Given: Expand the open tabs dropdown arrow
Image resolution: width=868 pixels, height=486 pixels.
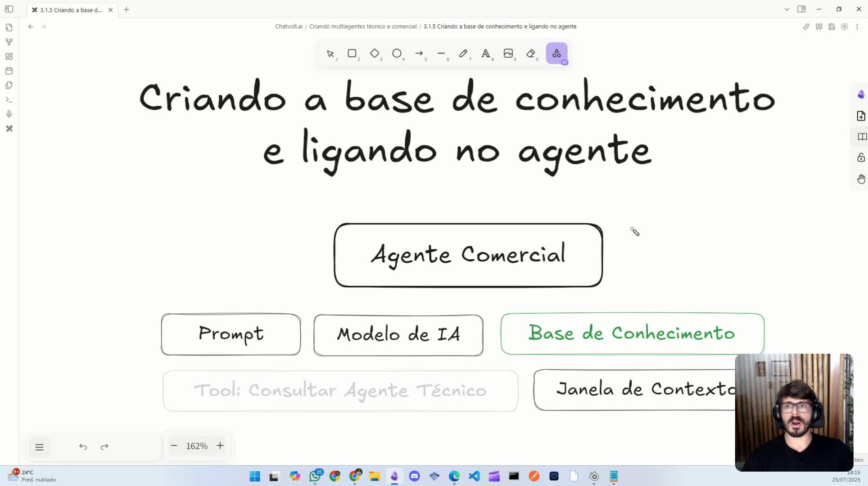Looking at the screenshot, I should [x=787, y=9].
